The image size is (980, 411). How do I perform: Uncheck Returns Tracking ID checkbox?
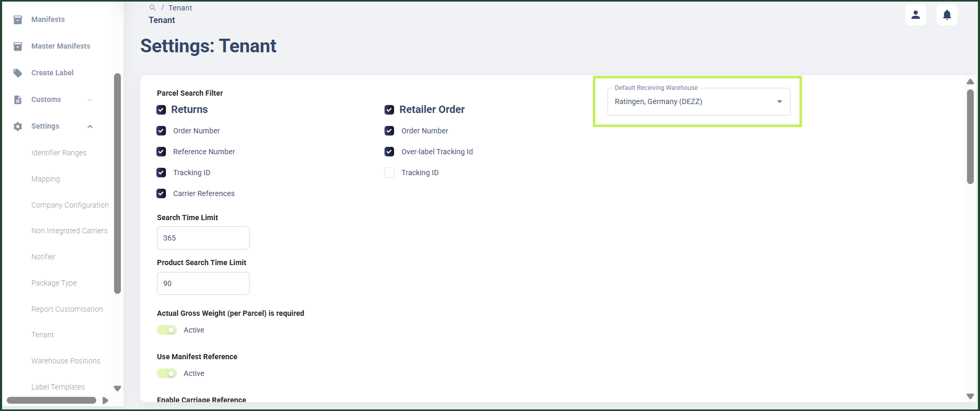161,173
